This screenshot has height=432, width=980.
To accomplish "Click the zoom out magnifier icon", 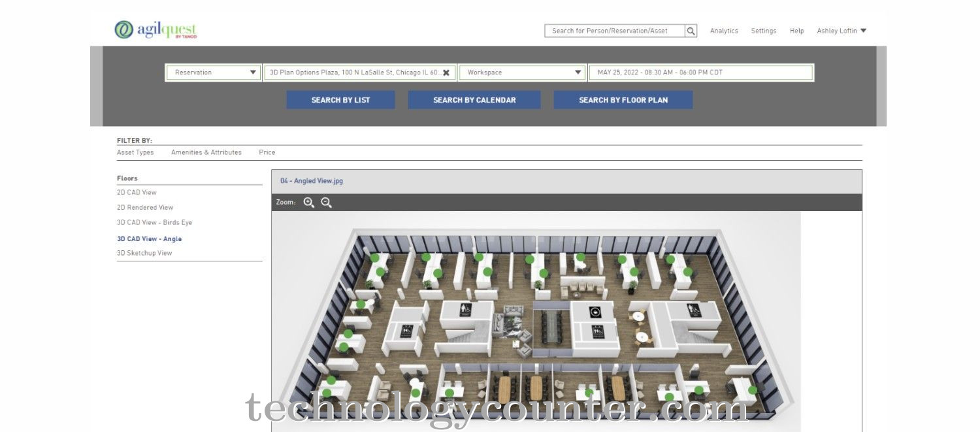I will click(x=327, y=203).
